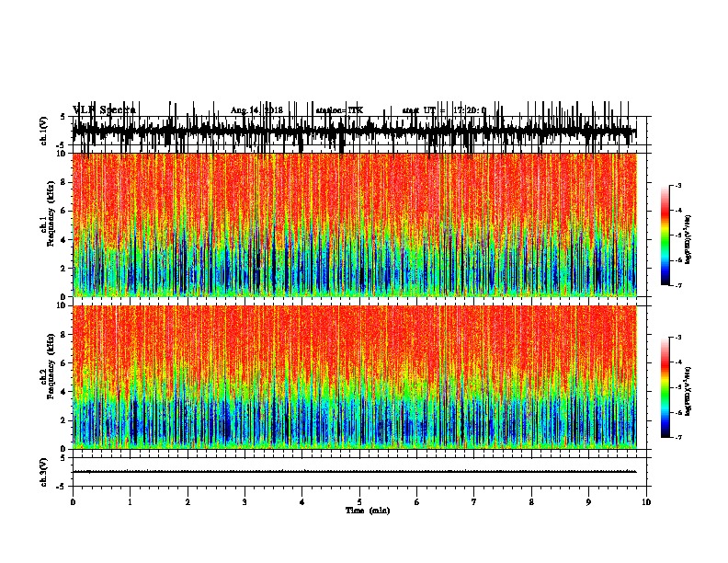The image size is (728, 563).
Task: Click time tick label "0" on x-axis
Action: (73, 502)
